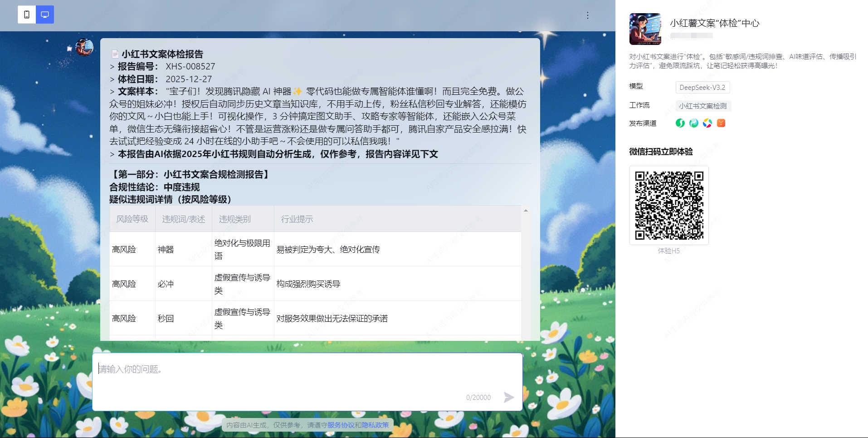Viewport: 868px width, 438px height.
Task: Focus the 请输入你的问题 message input box
Action: [307, 382]
